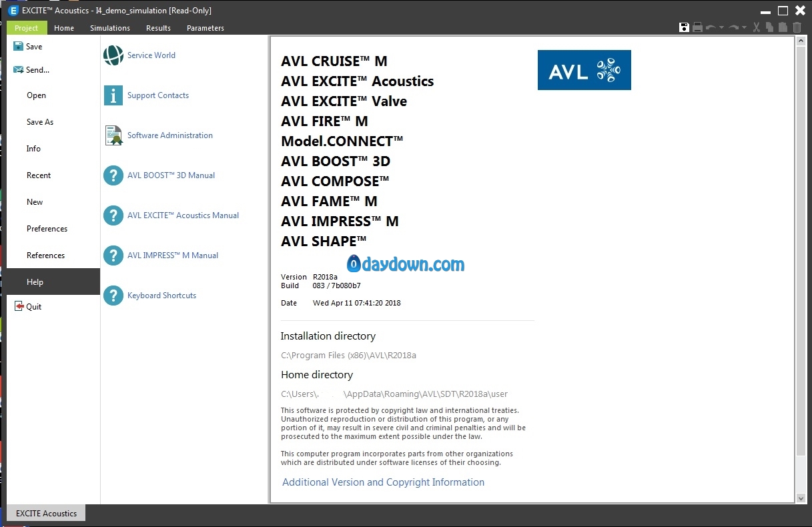812x527 pixels.
Task: Click the build value '083 / 7b080b7'
Action: point(337,286)
